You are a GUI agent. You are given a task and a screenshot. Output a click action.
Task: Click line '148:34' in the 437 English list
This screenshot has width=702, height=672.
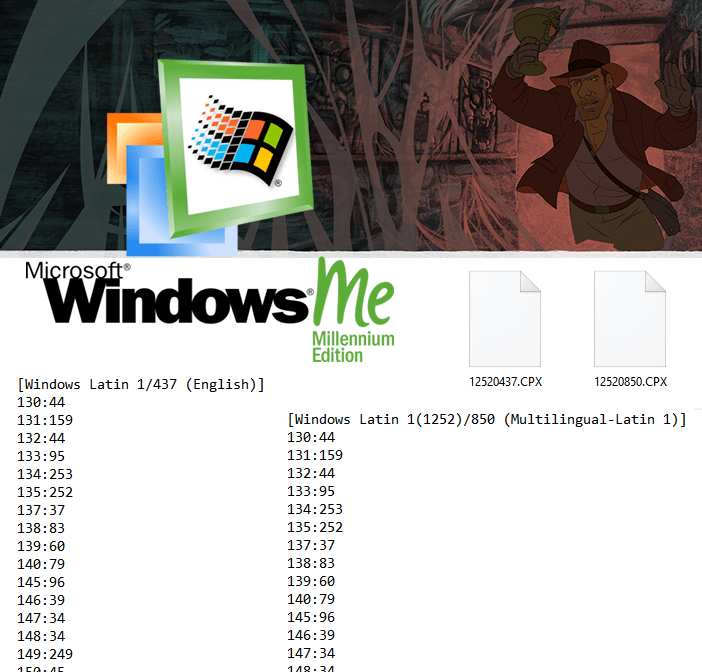coord(41,636)
